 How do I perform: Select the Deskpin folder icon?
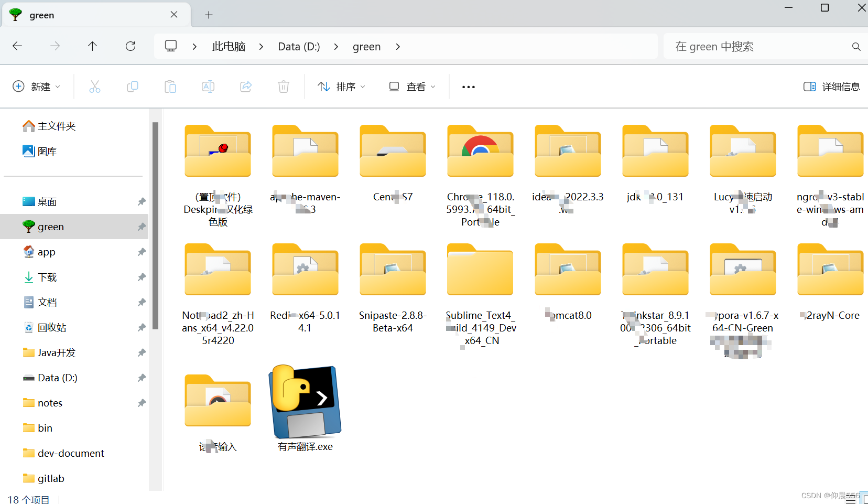218,152
